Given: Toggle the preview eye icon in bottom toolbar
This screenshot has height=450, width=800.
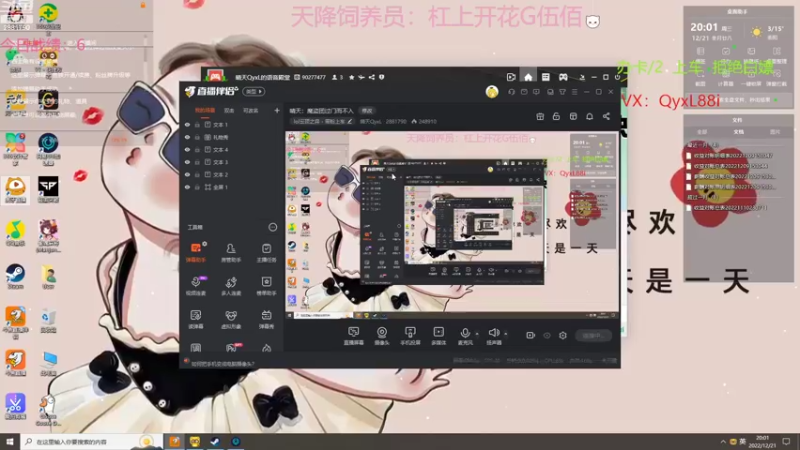Looking at the screenshot, I should coord(547,335).
